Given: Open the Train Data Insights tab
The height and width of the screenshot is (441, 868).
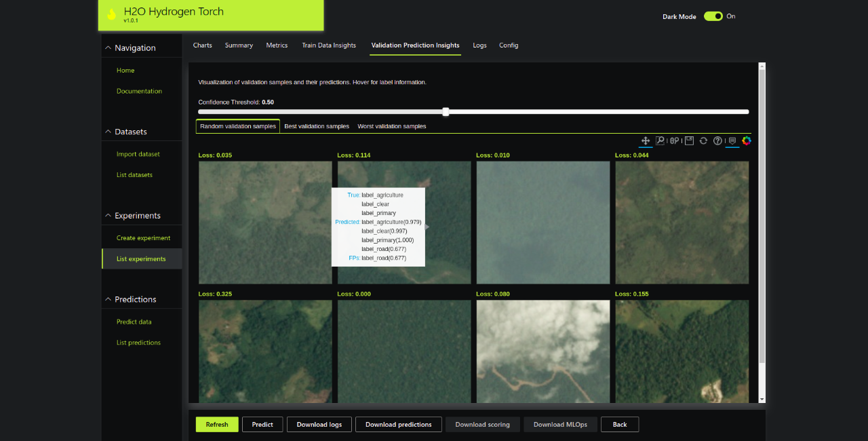Looking at the screenshot, I should tap(329, 45).
